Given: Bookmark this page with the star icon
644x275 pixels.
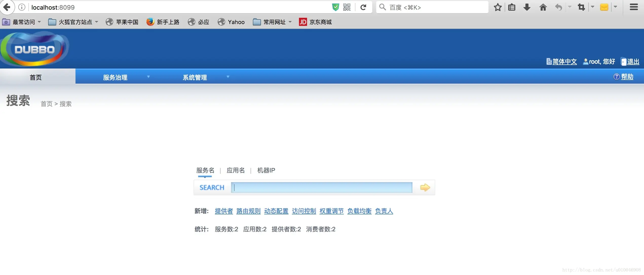Looking at the screenshot, I should [x=498, y=7].
